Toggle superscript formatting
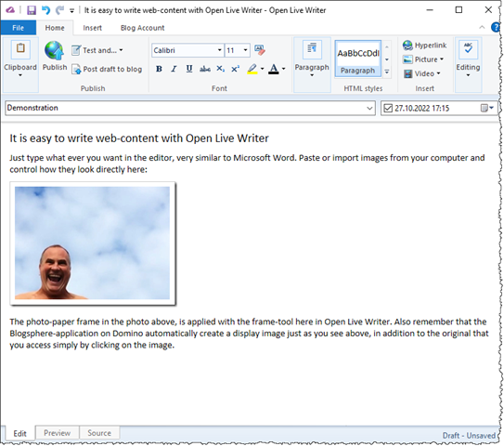Viewport: 504px width, 446px height. [235, 69]
